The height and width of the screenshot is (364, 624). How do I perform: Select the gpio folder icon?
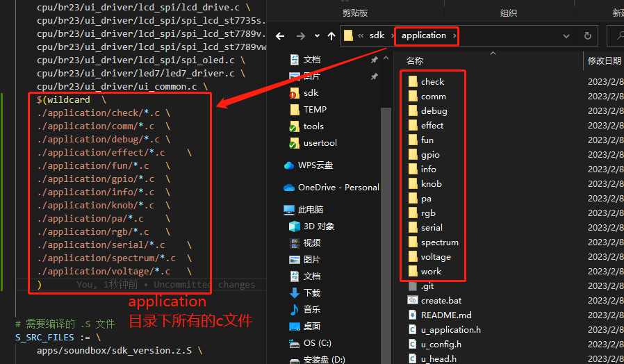pyautogui.click(x=413, y=155)
